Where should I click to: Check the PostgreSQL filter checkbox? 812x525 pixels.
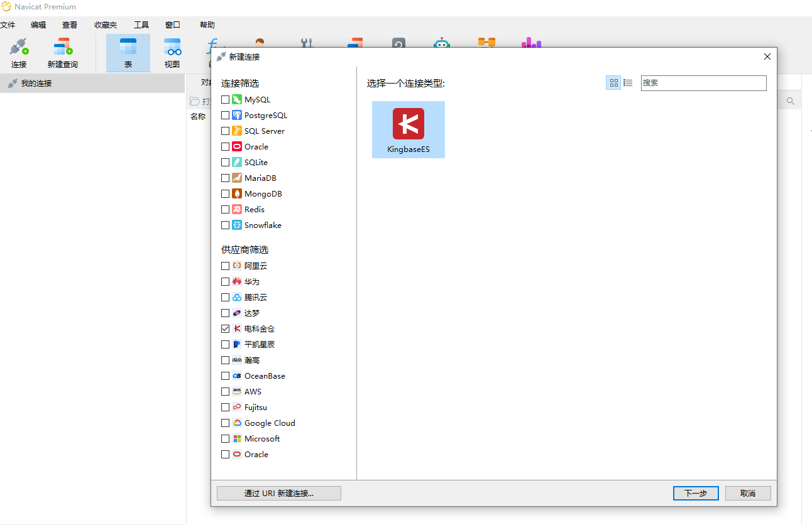point(225,115)
